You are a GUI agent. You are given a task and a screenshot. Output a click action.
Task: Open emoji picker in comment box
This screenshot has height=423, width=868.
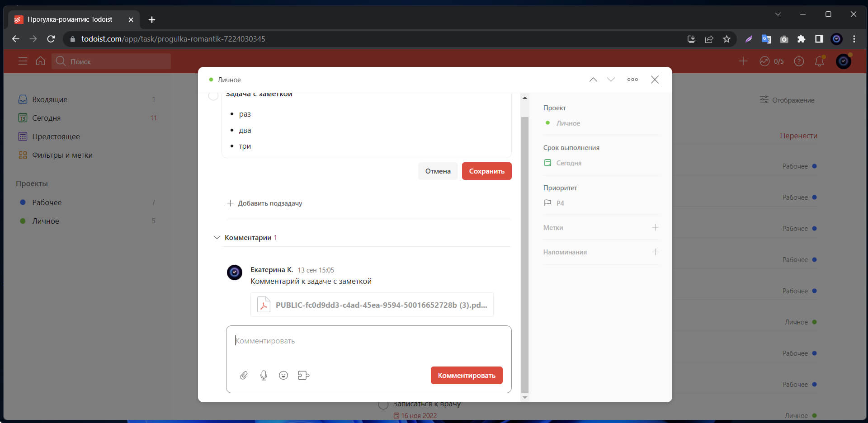point(283,375)
